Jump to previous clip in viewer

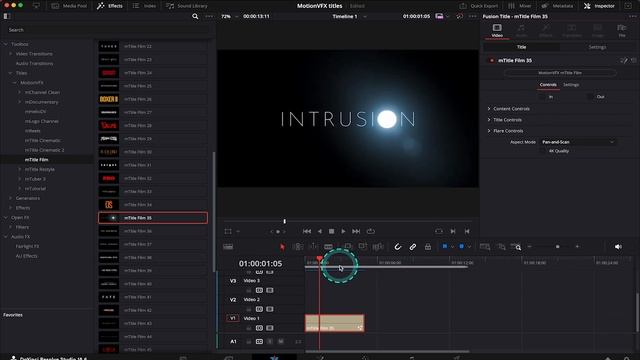click(467, 231)
